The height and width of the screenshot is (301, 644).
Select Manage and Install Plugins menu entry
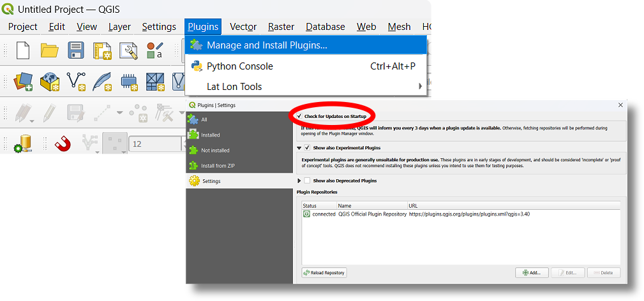pyautogui.click(x=306, y=45)
